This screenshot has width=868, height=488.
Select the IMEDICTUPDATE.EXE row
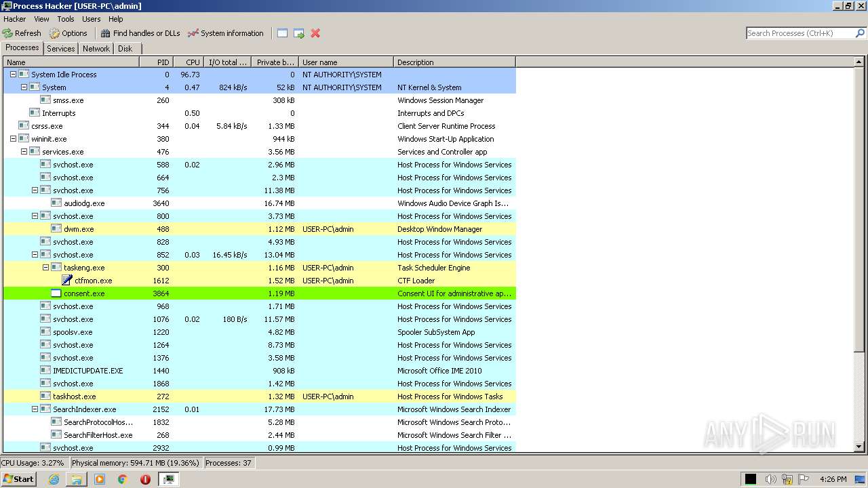tap(260, 371)
